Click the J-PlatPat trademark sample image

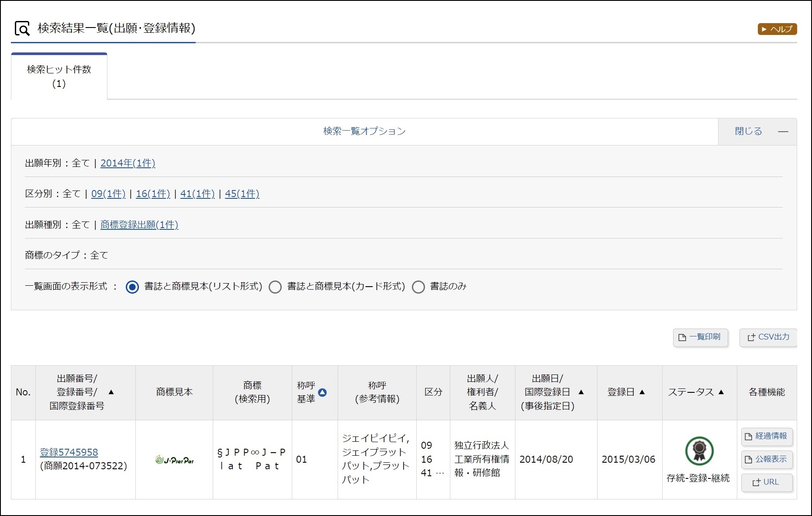click(x=174, y=460)
